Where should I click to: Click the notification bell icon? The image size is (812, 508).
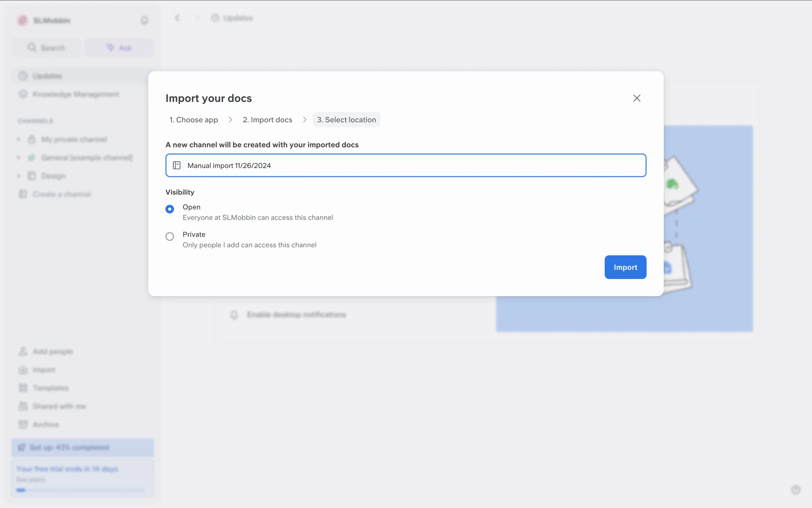[x=144, y=20]
